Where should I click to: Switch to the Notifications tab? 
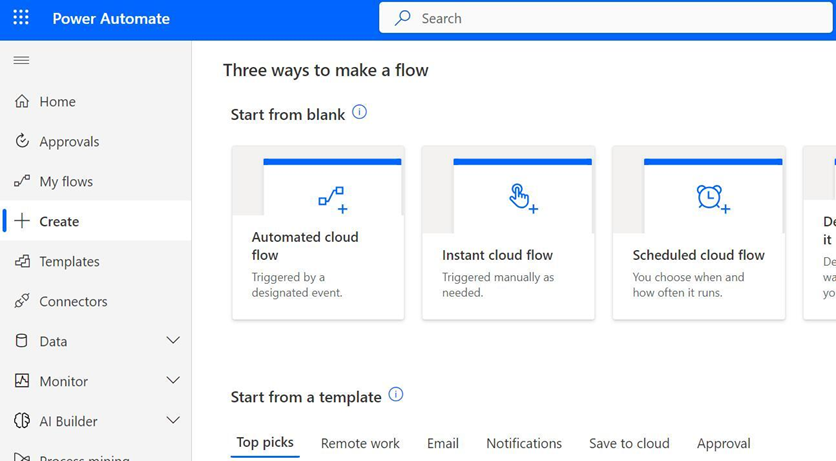point(524,443)
